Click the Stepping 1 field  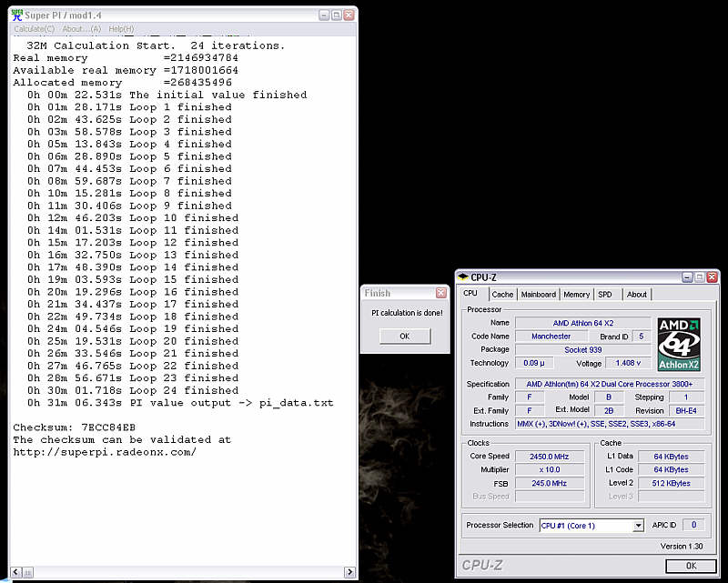point(686,397)
